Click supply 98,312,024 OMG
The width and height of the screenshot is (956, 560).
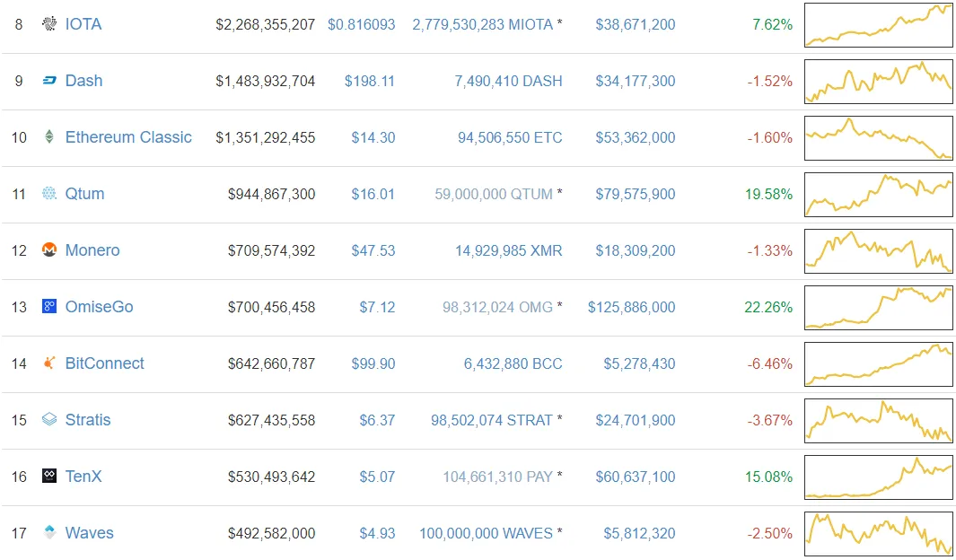coord(497,307)
